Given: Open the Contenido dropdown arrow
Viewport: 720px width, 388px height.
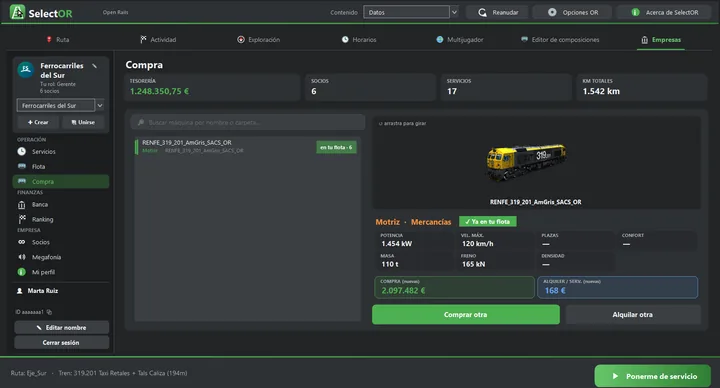Looking at the screenshot, I should point(454,12).
